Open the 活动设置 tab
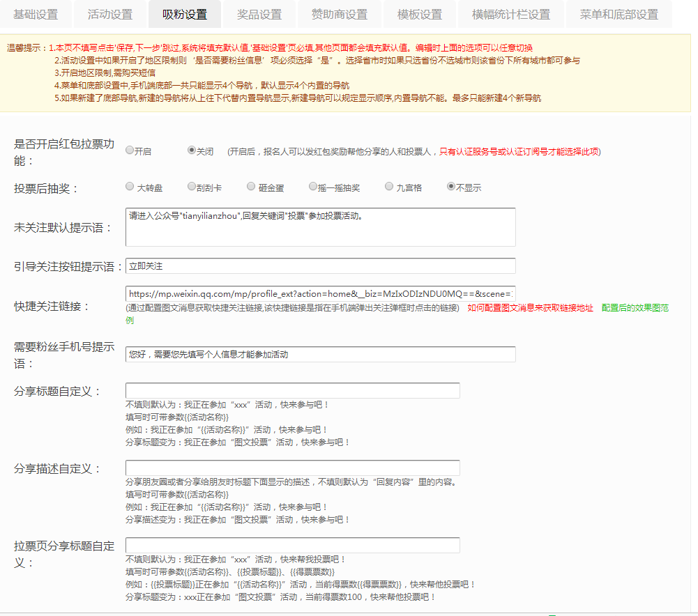This screenshot has height=616, width=698. tap(110, 15)
